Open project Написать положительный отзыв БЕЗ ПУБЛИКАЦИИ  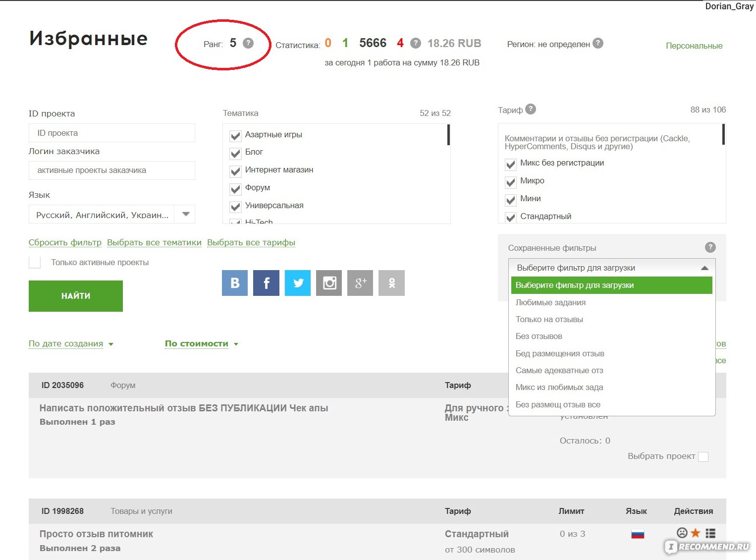click(x=184, y=408)
